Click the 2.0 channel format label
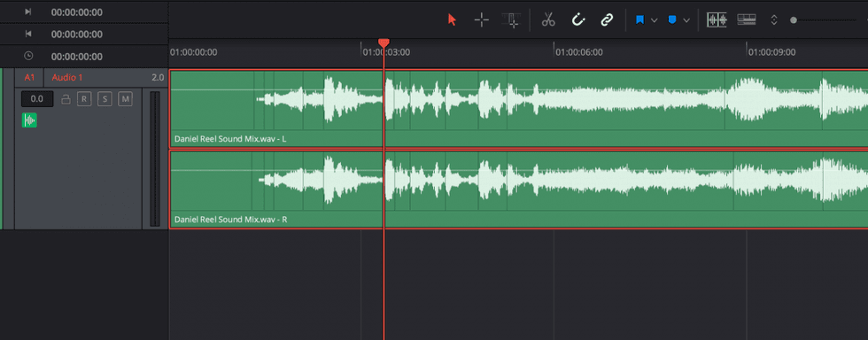 click(158, 78)
